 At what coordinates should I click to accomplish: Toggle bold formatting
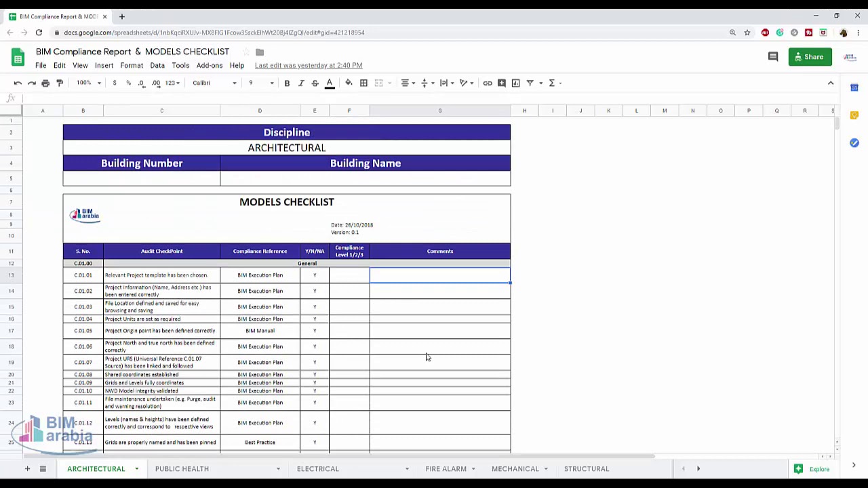point(287,83)
